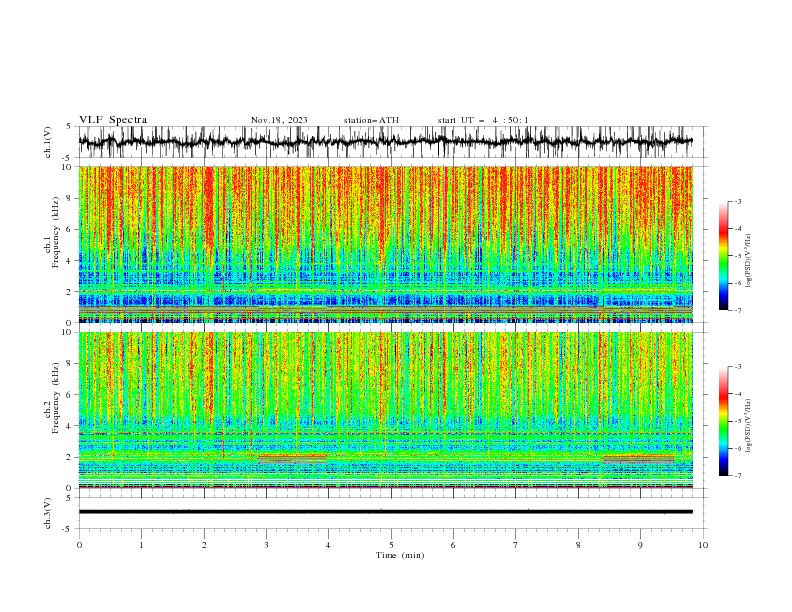Click the ch.3 voltage flat trace
The height and width of the screenshot is (612, 792).
coord(385,512)
